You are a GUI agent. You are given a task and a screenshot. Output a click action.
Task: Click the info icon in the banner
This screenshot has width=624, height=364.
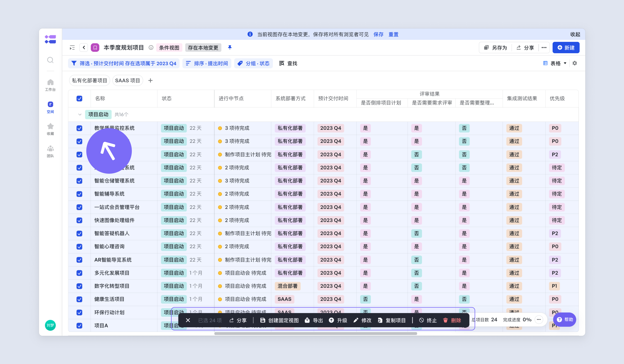pos(250,34)
